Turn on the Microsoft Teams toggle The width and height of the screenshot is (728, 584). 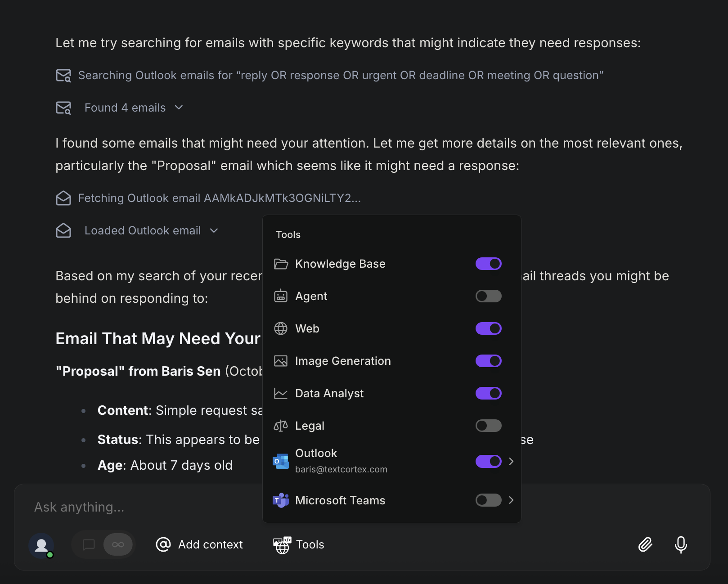[488, 500]
